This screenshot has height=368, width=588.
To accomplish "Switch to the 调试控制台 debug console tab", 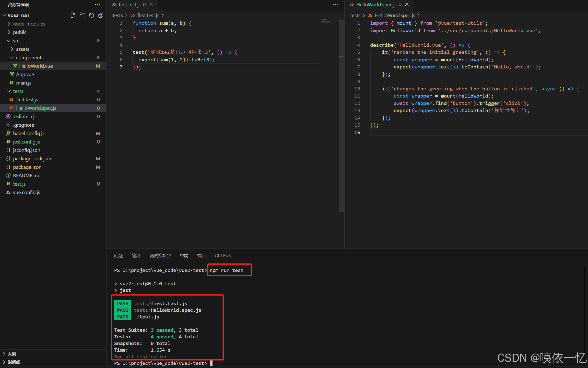I will click(160, 256).
